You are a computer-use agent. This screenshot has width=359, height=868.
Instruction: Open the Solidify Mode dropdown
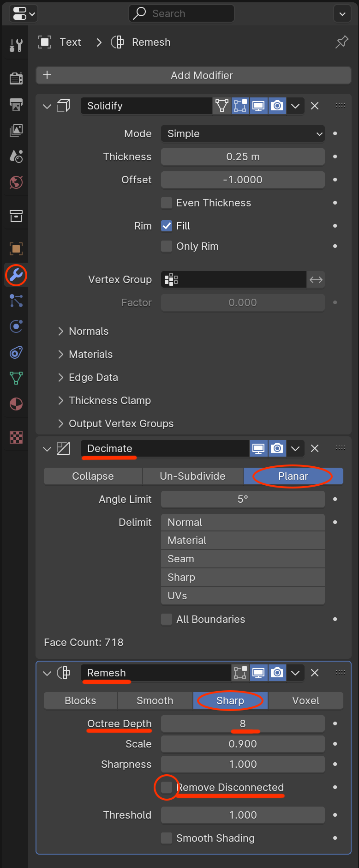[x=243, y=134]
